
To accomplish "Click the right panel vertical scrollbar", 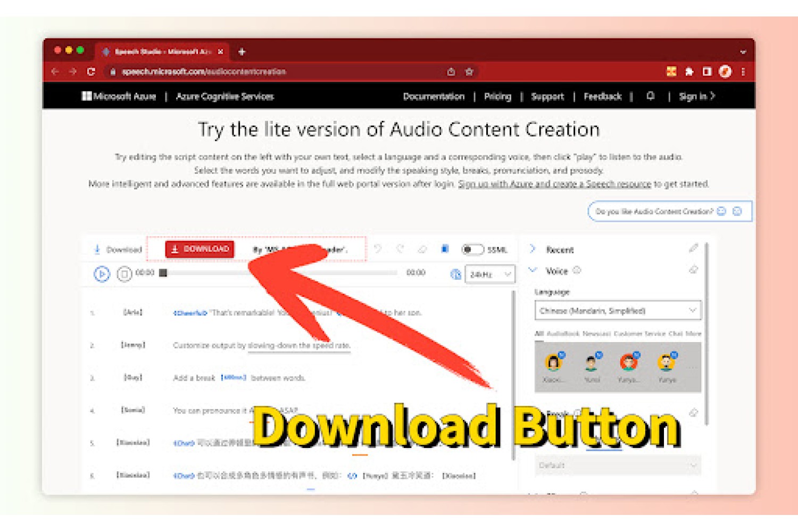I will 706,334.
